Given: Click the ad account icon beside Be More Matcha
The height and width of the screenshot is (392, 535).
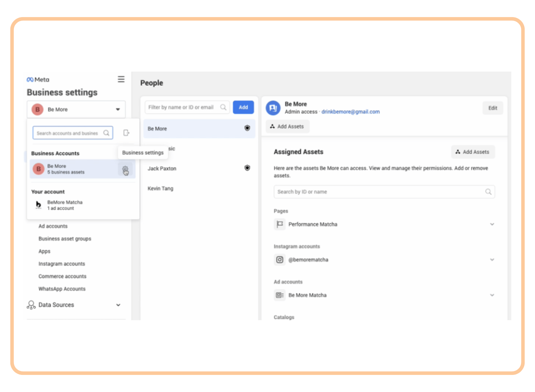Looking at the screenshot, I should [x=280, y=295].
